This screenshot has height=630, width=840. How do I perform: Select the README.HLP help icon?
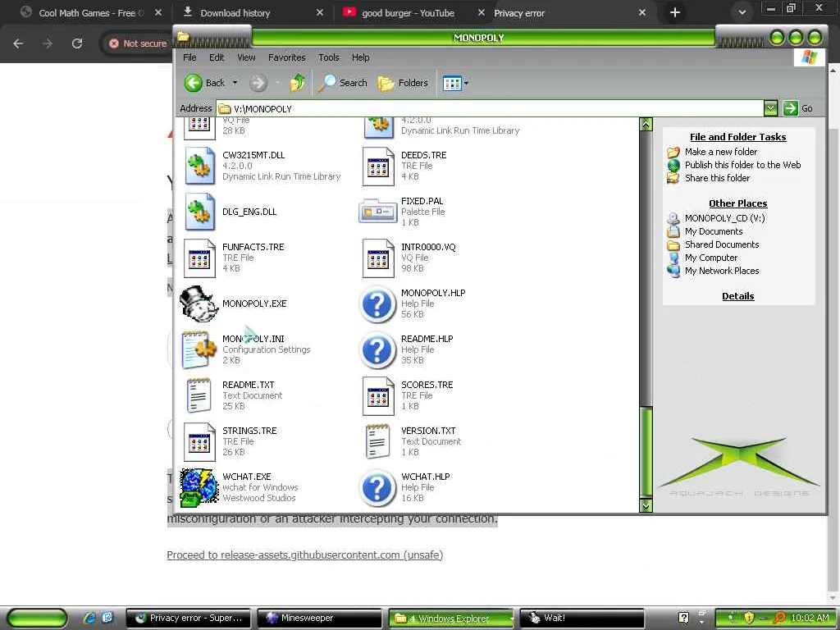pos(377,349)
